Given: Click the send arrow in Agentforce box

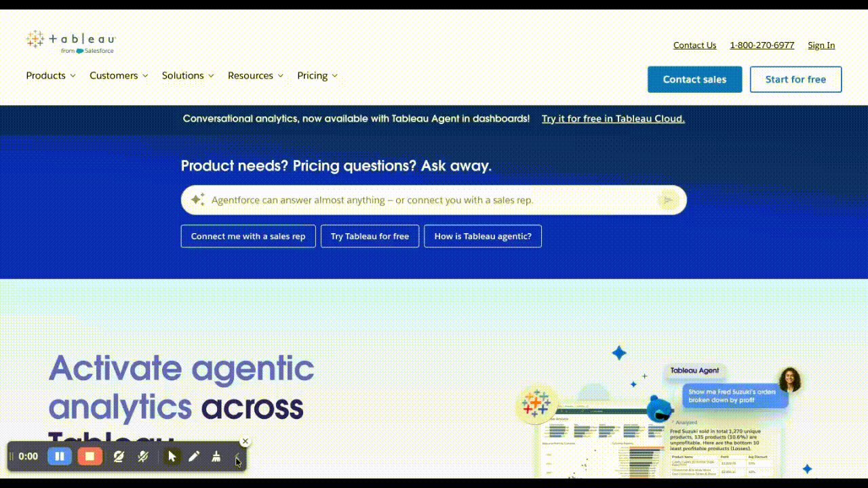Looking at the screenshot, I should pos(668,200).
